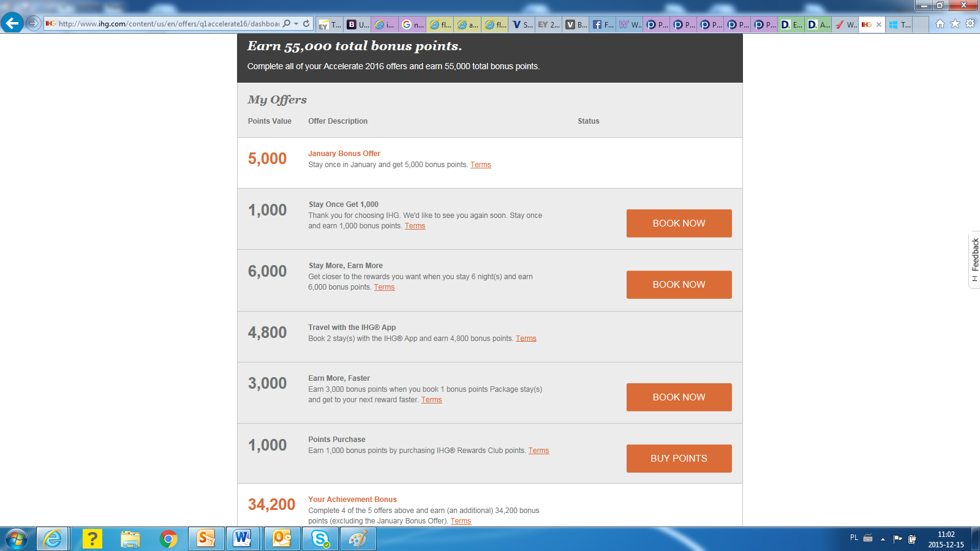980x551 pixels.
Task: Open Terms link for Travel with IHG App
Action: [x=526, y=339]
